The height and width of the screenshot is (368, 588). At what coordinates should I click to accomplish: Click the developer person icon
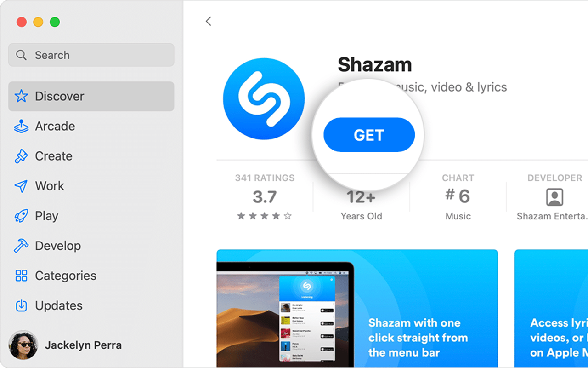click(554, 197)
